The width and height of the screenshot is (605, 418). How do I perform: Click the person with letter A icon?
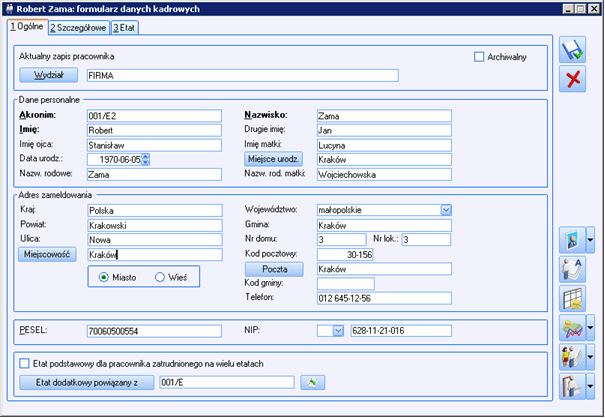[574, 268]
